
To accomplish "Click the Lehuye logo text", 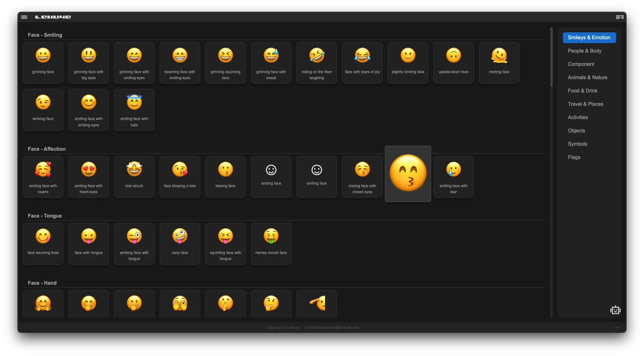I will tap(53, 17).
